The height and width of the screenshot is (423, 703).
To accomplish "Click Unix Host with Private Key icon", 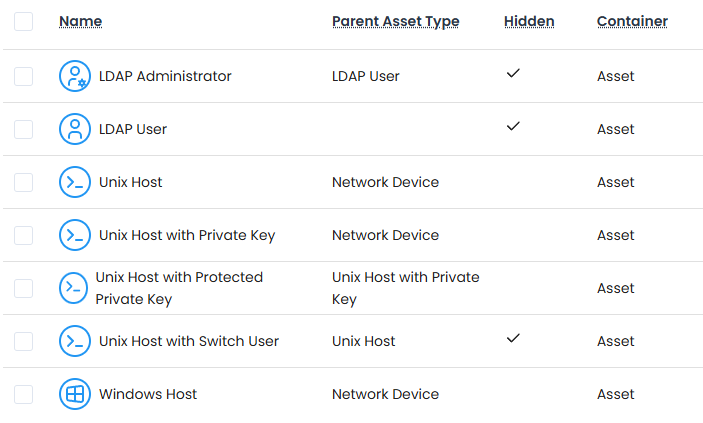I will (x=75, y=235).
